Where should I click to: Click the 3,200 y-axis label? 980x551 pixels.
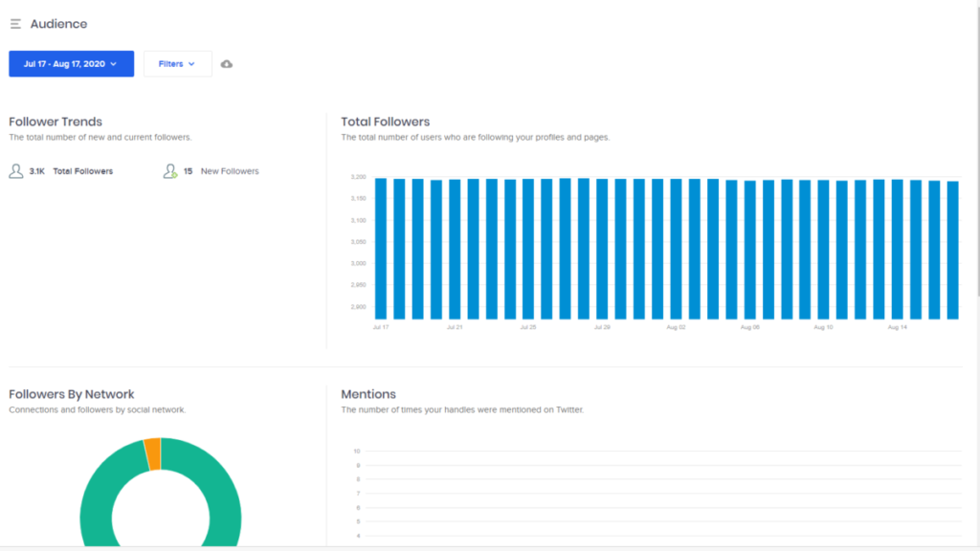point(358,177)
